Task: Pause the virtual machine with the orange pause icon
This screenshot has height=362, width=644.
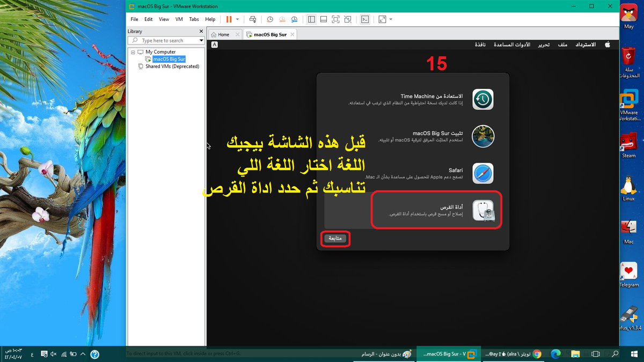Action: (229, 19)
